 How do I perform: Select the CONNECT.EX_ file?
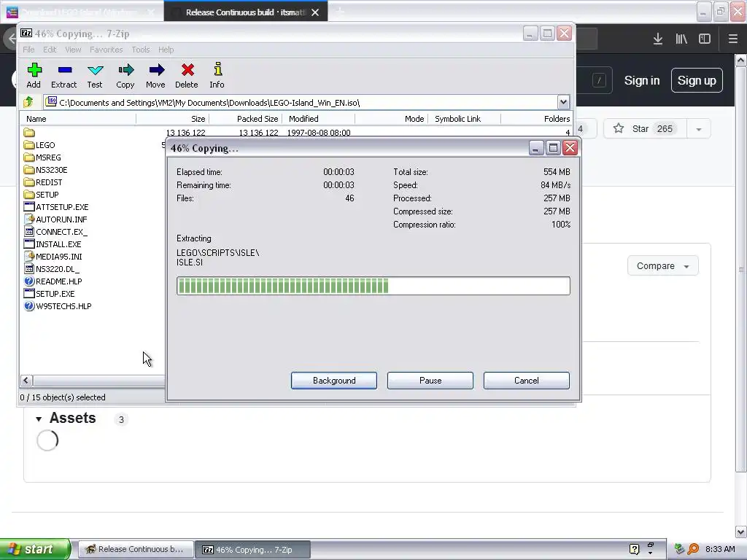[55, 231]
